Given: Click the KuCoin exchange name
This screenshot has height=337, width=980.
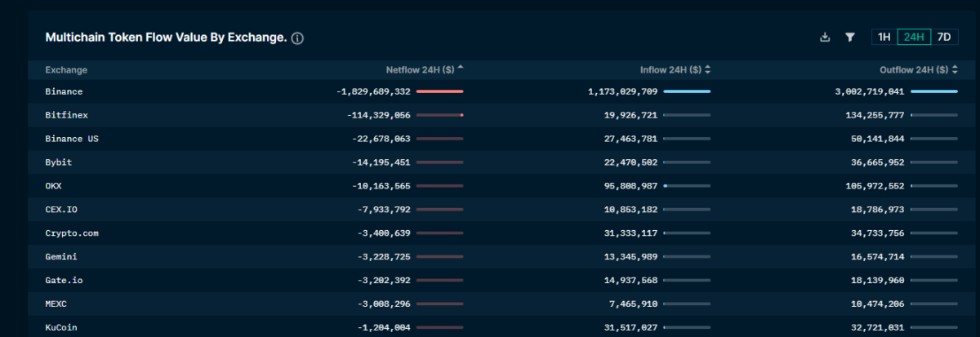Looking at the screenshot, I should click(x=61, y=328).
